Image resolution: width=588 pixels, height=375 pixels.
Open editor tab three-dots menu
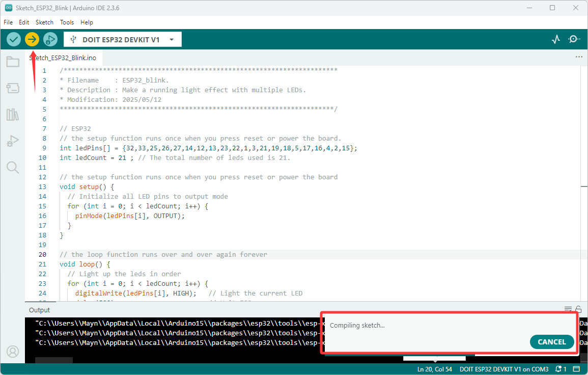click(579, 57)
